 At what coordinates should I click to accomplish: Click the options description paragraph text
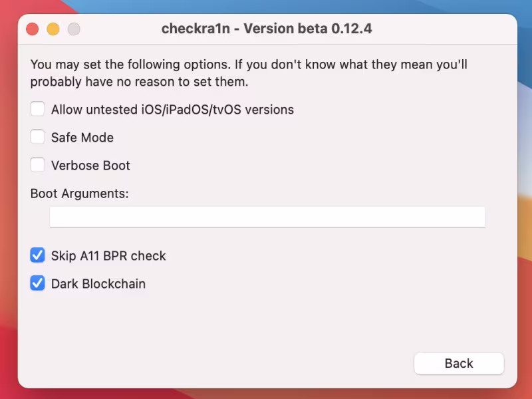(253, 73)
